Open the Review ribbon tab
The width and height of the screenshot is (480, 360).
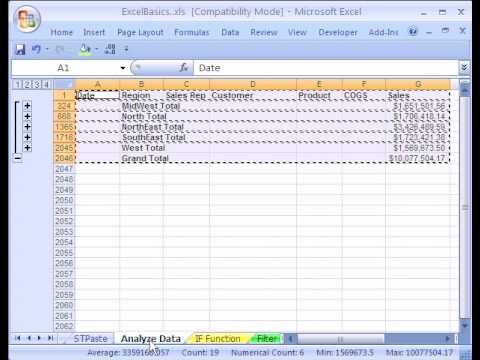pyautogui.click(x=264, y=32)
